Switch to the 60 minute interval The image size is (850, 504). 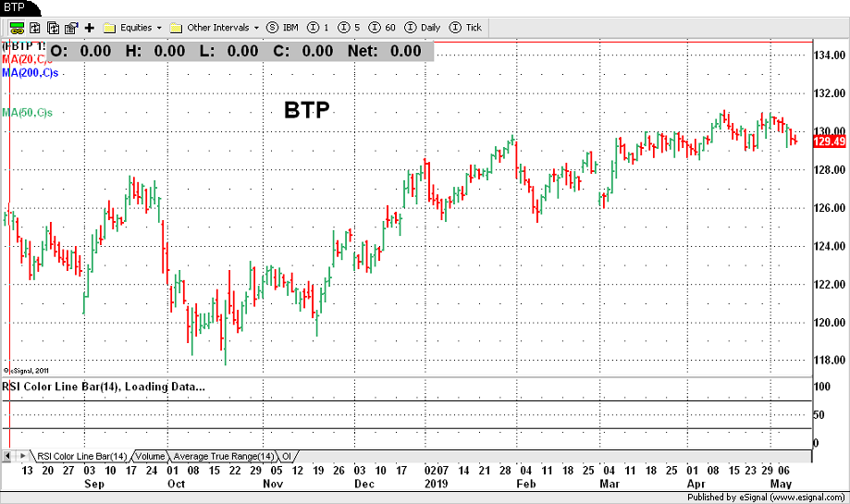click(x=382, y=28)
